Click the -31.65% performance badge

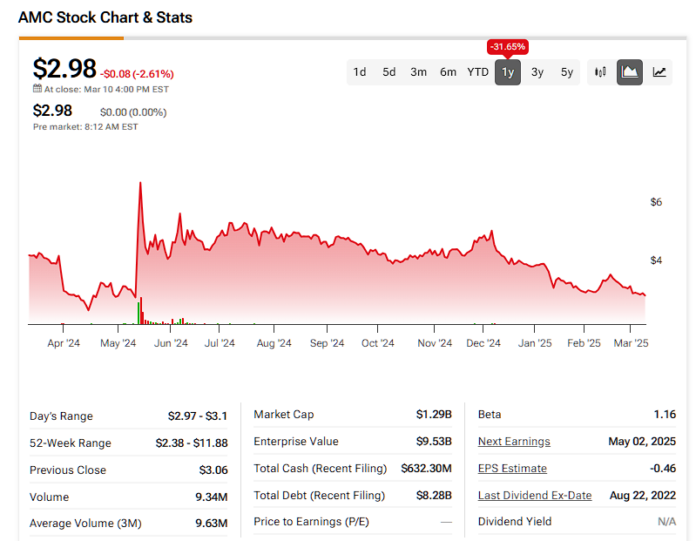pos(508,47)
